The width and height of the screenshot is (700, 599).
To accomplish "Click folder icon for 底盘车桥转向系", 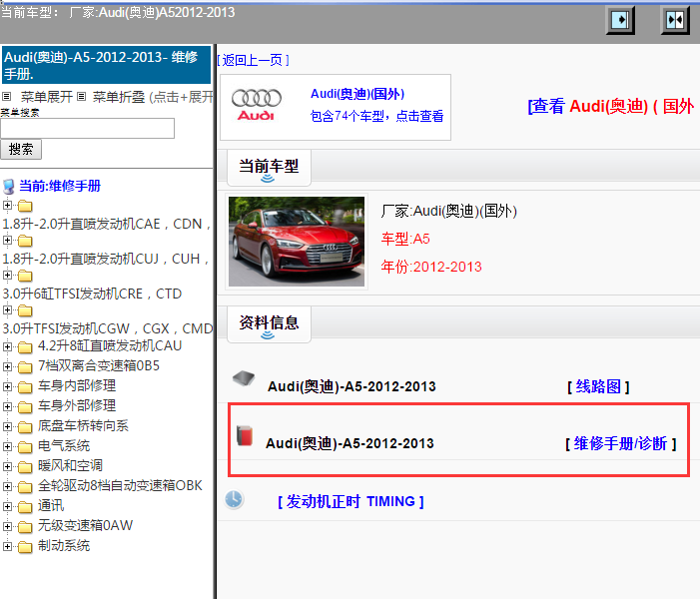I will tap(25, 426).
